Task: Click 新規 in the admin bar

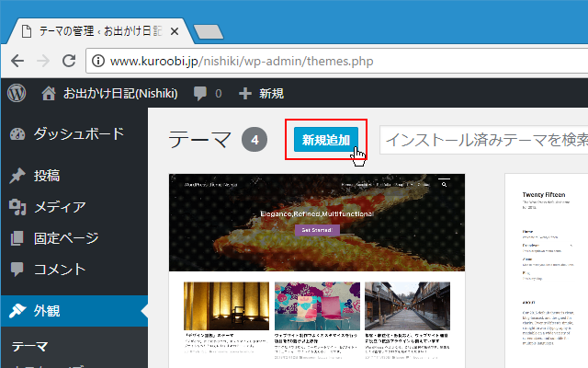Action: 272,93
